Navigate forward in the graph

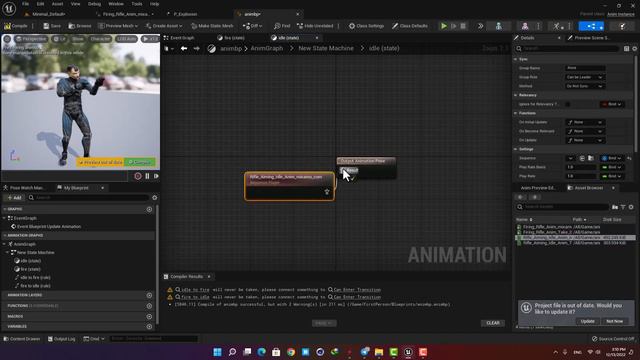[196, 48]
